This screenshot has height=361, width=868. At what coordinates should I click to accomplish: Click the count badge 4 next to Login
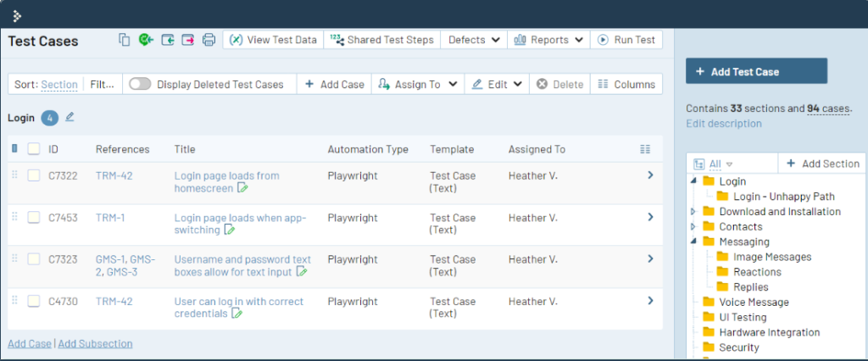tap(49, 118)
